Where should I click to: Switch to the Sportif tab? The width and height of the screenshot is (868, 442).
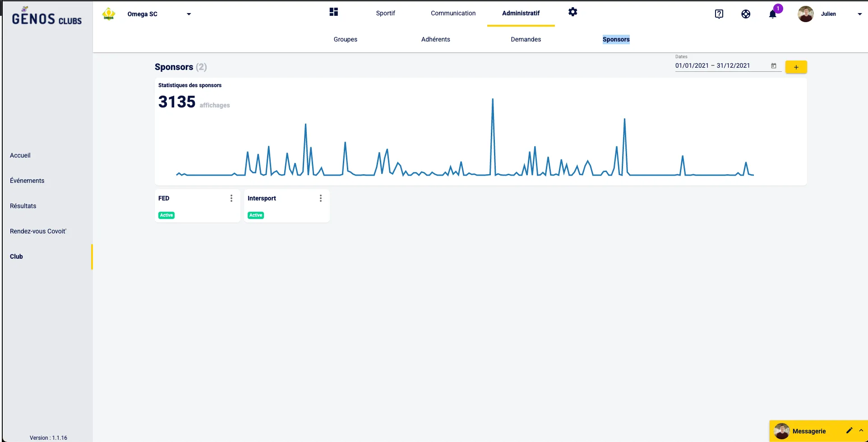click(385, 13)
